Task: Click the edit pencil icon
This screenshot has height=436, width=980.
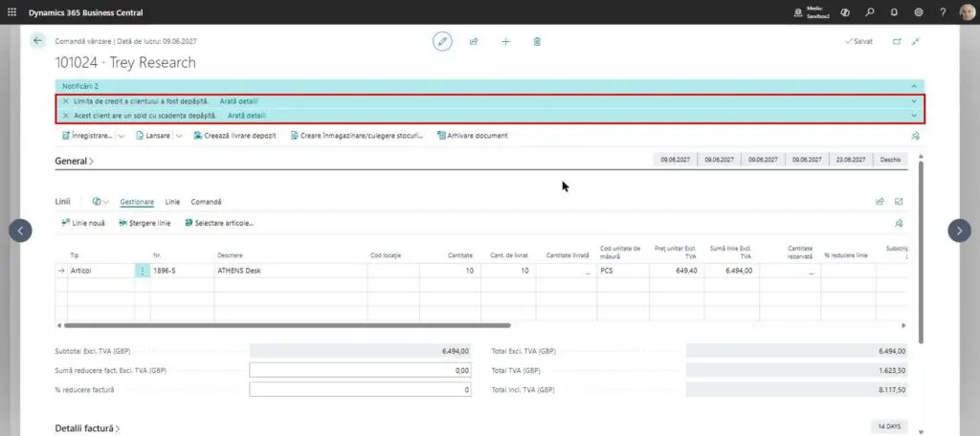Action: 442,41
